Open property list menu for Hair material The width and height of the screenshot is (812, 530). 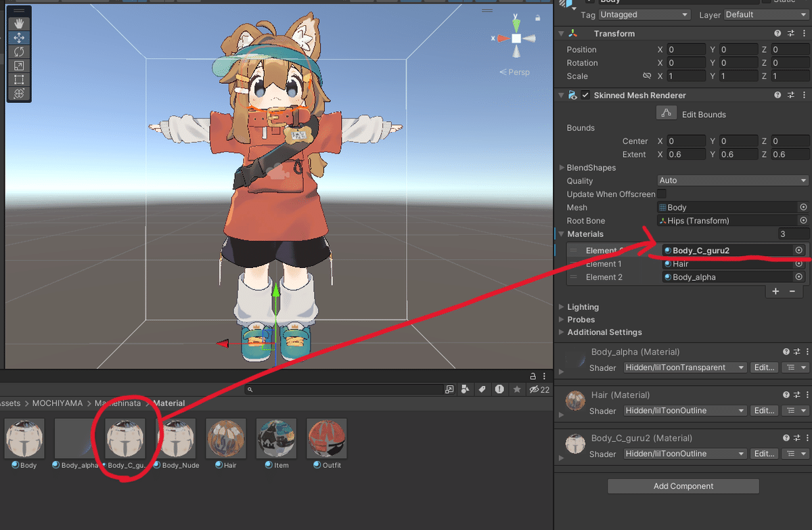[x=795, y=411]
